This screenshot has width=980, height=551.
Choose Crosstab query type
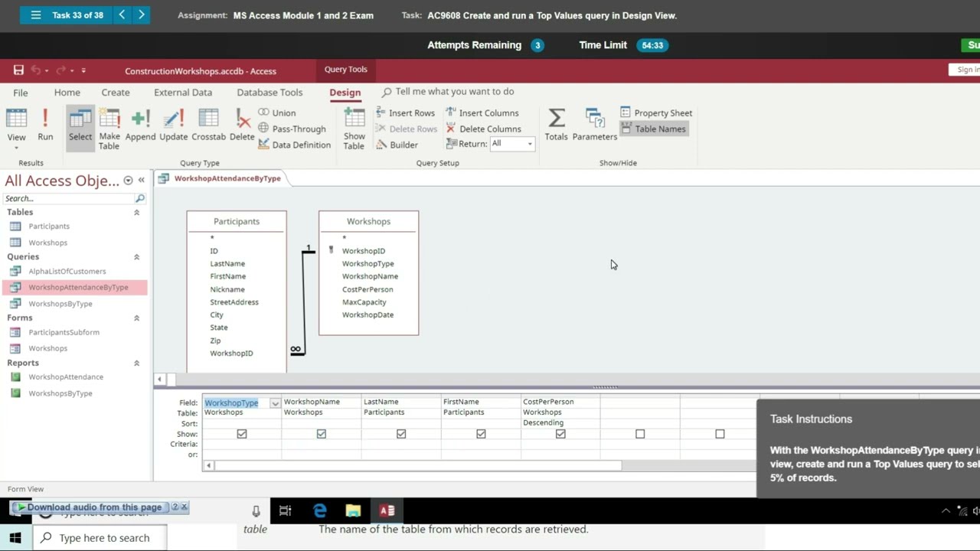click(x=208, y=126)
